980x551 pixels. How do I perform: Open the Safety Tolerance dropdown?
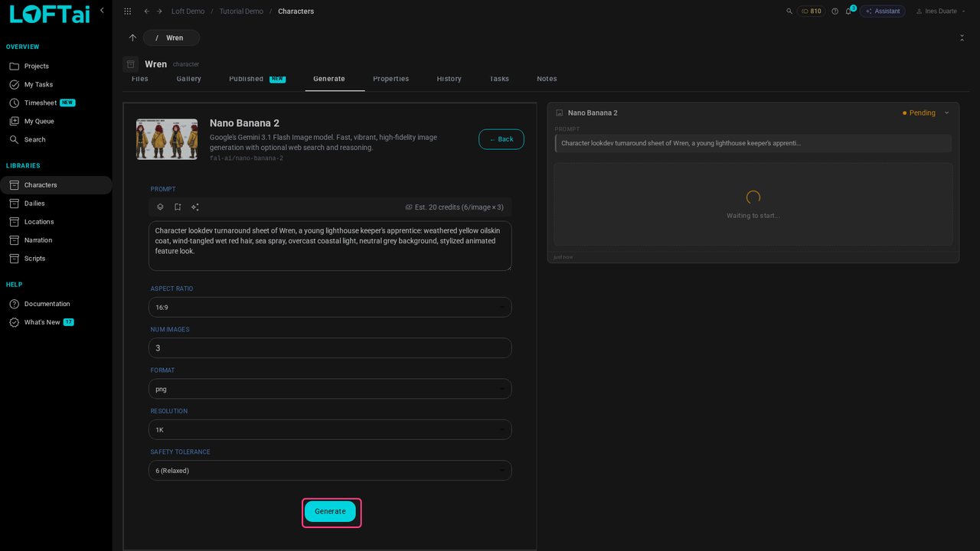(330, 471)
